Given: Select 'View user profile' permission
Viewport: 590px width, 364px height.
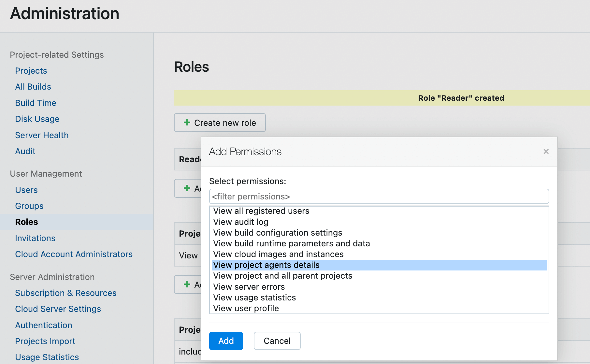Looking at the screenshot, I should tap(246, 308).
